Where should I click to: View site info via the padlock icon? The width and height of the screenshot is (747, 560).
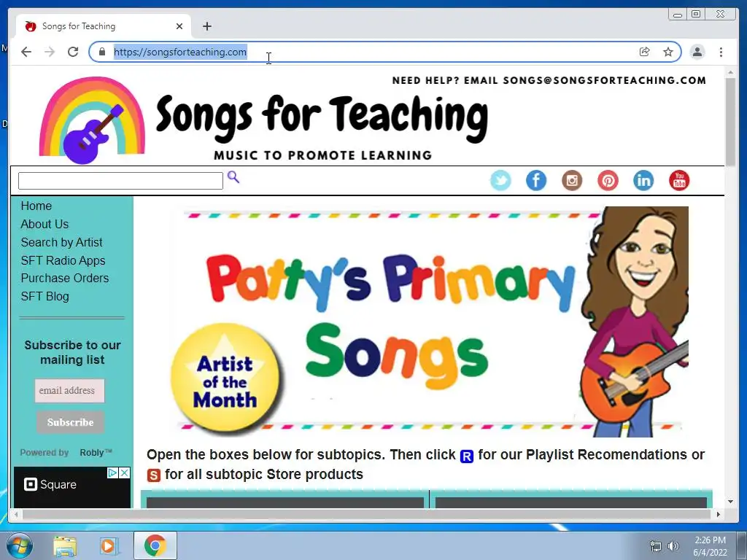point(102,52)
